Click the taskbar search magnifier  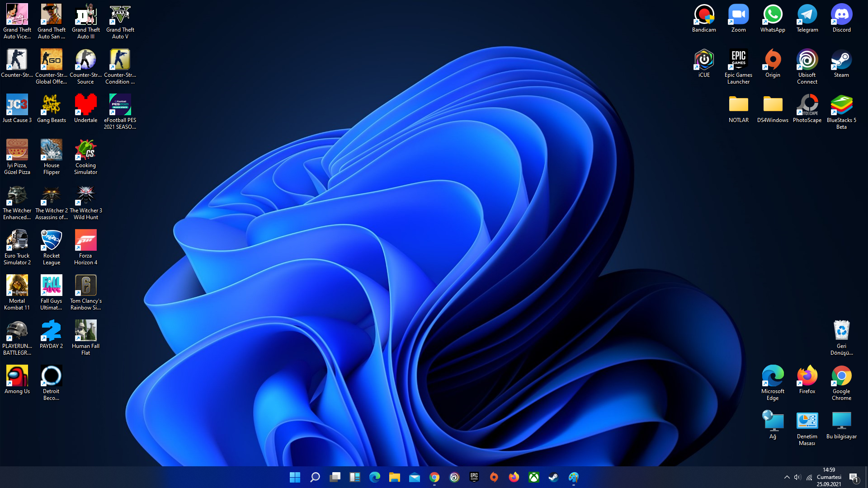(x=315, y=477)
